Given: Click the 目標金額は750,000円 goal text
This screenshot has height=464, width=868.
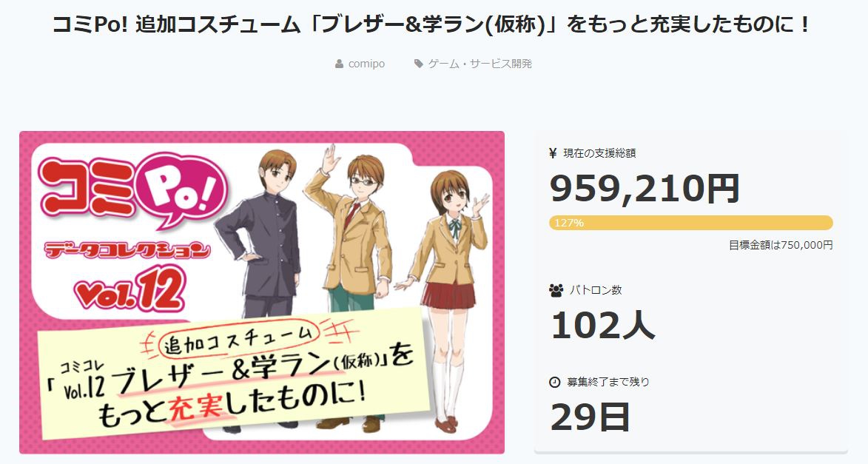Looking at the screenshot, I should pos(781,245).
